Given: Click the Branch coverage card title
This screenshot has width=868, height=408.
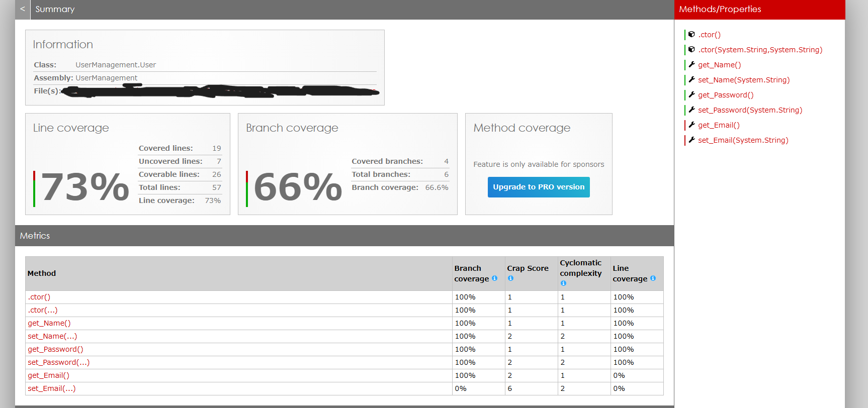Looking at the screenshot, I should click(292, 128).
